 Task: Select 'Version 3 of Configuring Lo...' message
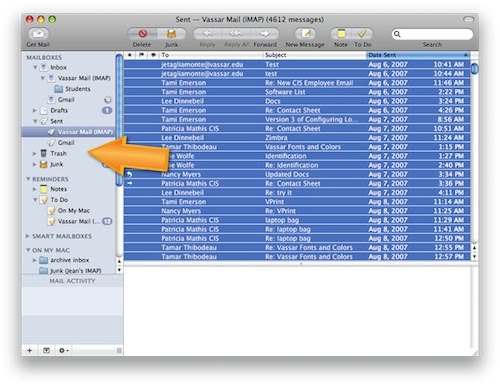coord(297,119)
